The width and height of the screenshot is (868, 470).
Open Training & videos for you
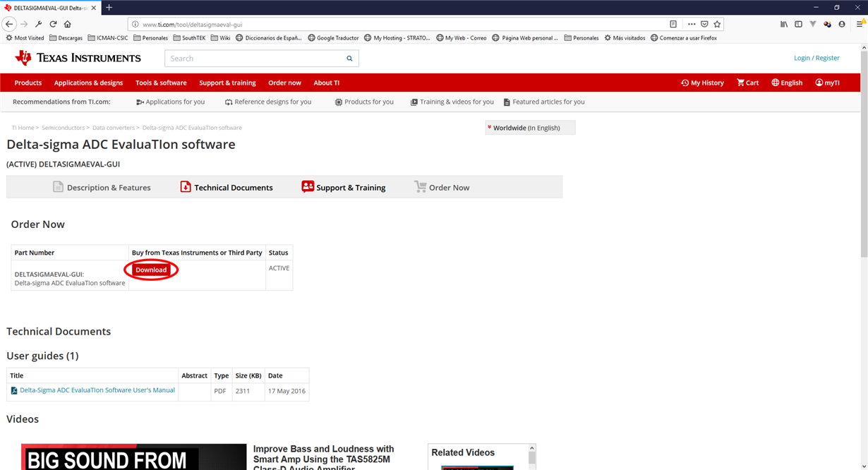pyautogui.click(x=452, y=102)
